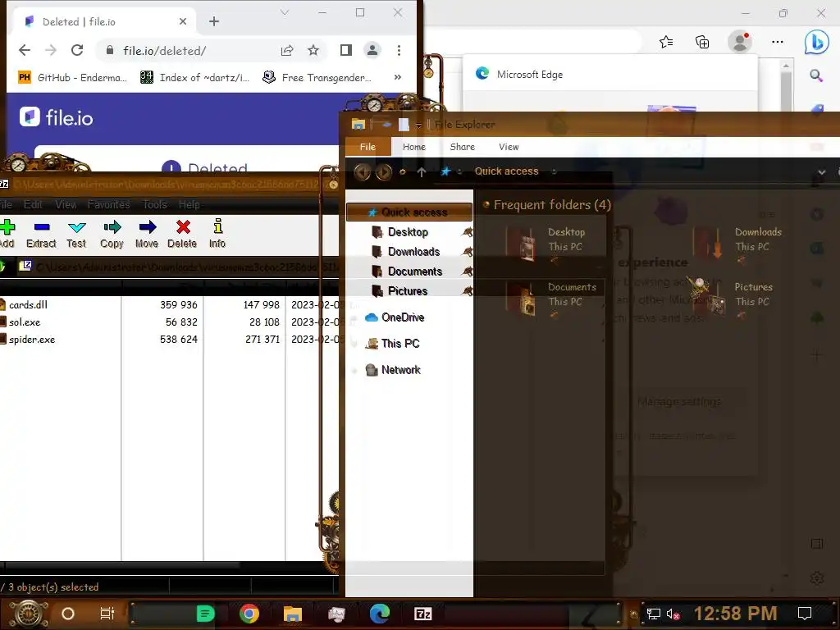Open the 7-Zip taskbar button
The height and width of the screenshot is (630, 840).
click(x=422, y=614)
